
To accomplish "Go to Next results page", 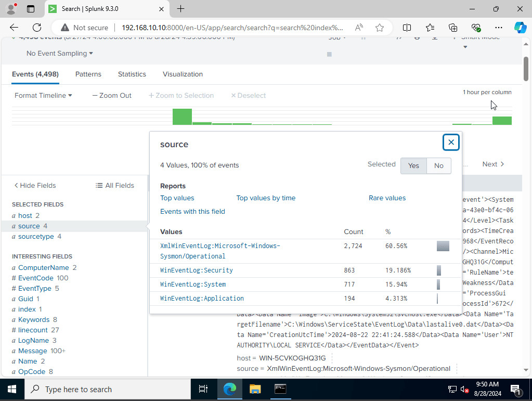I will pyautogui.click(x=493, y=164).
